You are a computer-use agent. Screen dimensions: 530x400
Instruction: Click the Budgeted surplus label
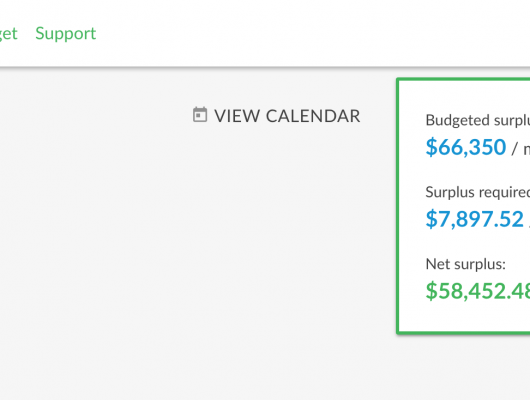click(478, 120)
